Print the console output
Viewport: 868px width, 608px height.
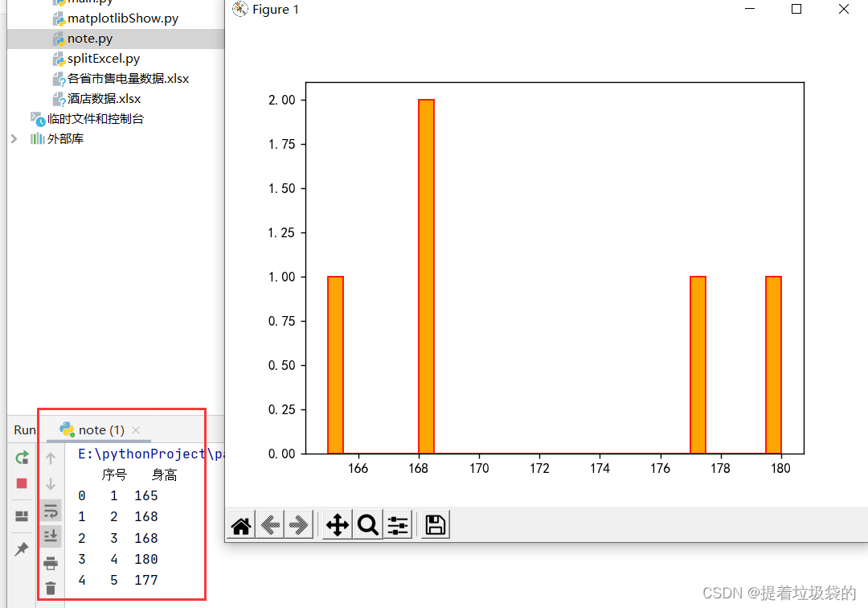coord(51,563)
